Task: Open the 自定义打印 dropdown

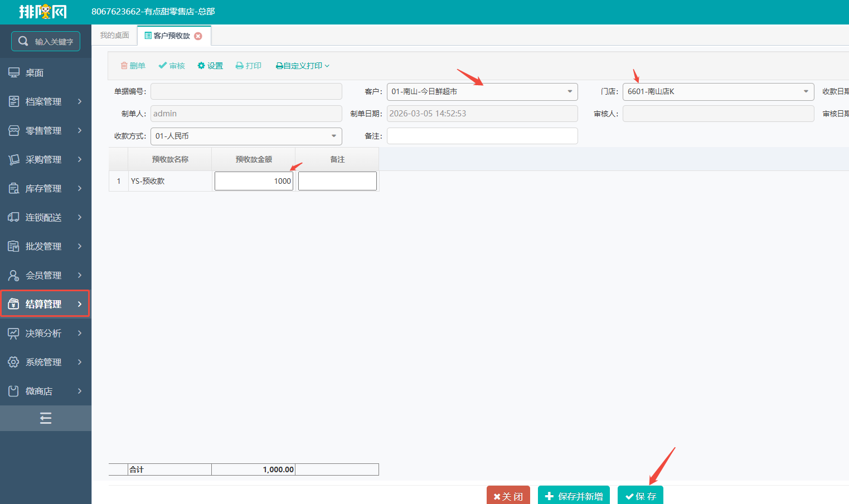Action: point(303,66)
